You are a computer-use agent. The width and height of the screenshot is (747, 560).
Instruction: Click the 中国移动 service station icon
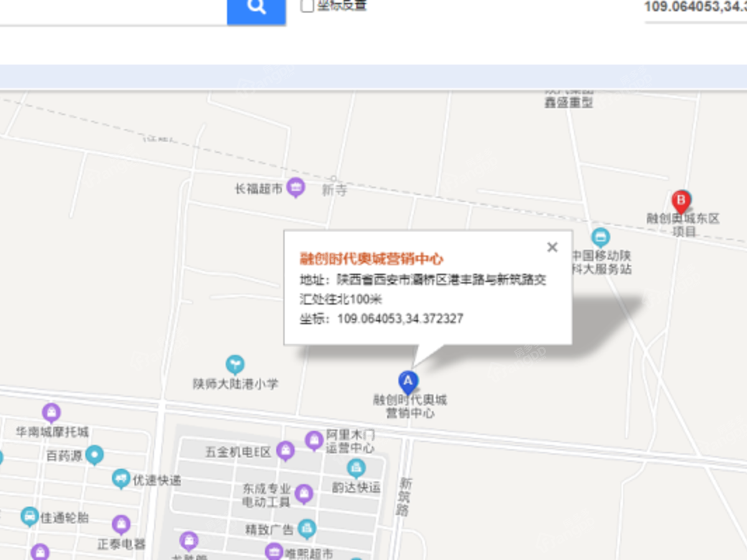click(600, 237)
